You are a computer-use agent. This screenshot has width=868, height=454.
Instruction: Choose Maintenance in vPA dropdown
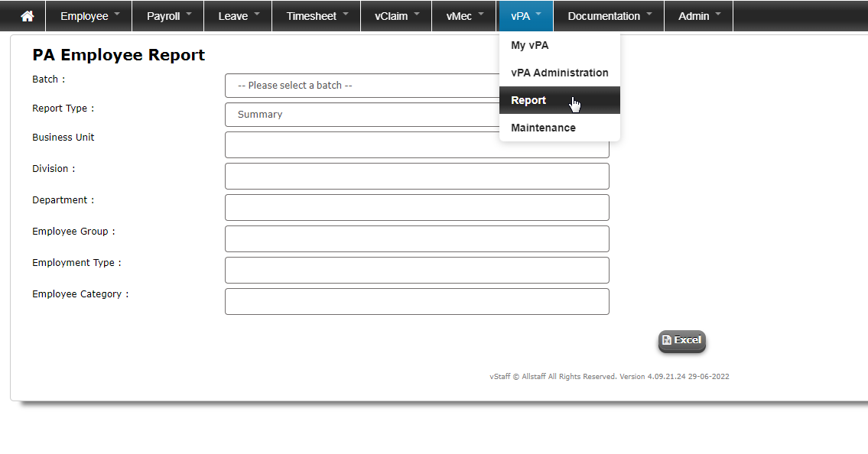coord(560,128)
